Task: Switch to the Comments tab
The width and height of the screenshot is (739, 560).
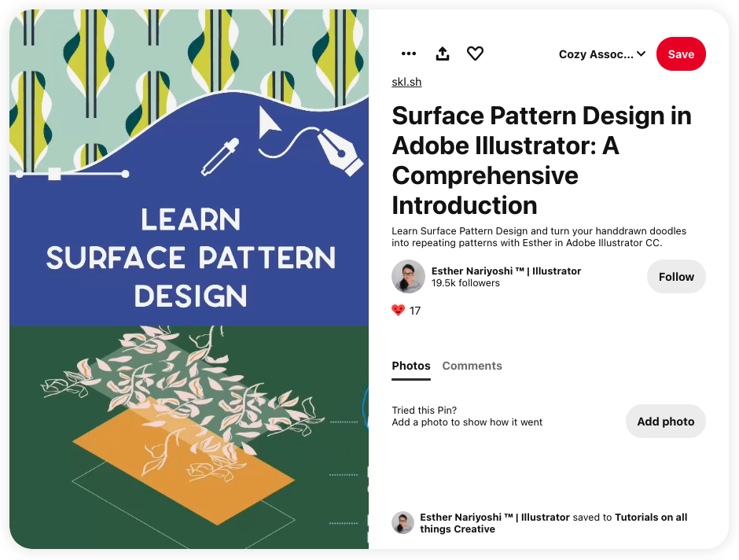Action: click(472, 367)
